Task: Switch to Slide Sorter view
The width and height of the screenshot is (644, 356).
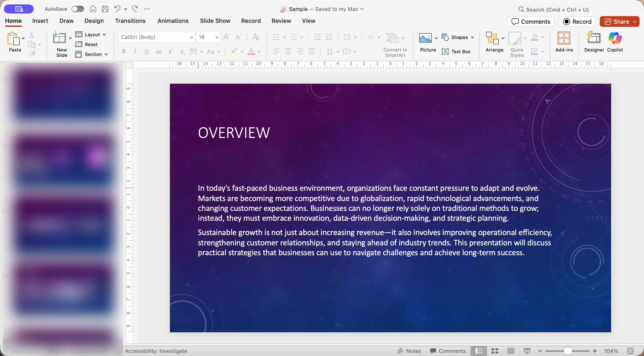Action: 495,351
